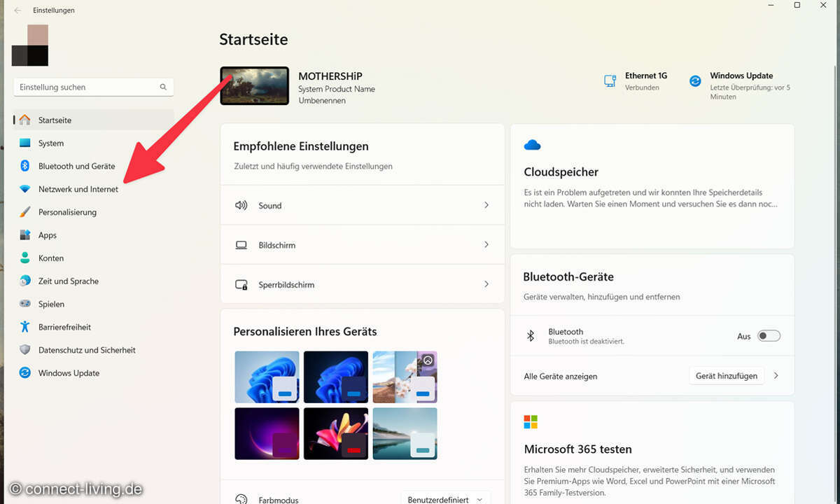The image size is (840, 504).
Task: Click the Windows Update sync icon at top
Action: click(695, 81)
